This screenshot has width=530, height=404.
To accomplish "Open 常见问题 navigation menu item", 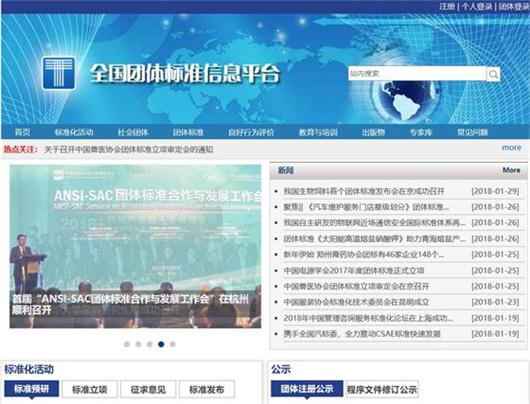I will point(473,132).
